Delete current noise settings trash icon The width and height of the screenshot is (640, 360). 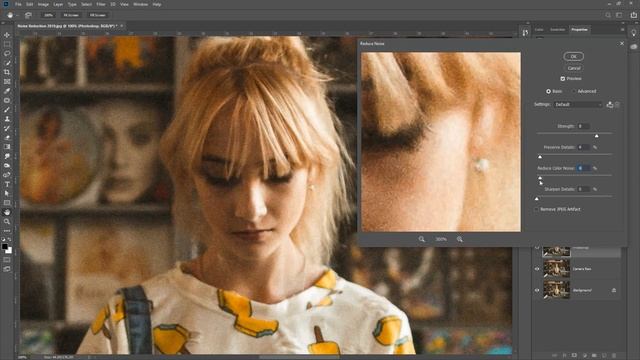pos(617,104)
